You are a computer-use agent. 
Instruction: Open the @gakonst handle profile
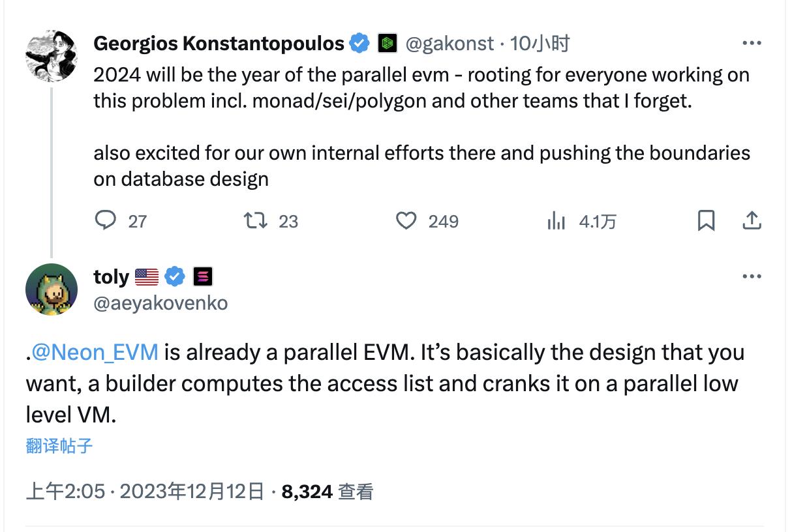(x=449, y=44)
